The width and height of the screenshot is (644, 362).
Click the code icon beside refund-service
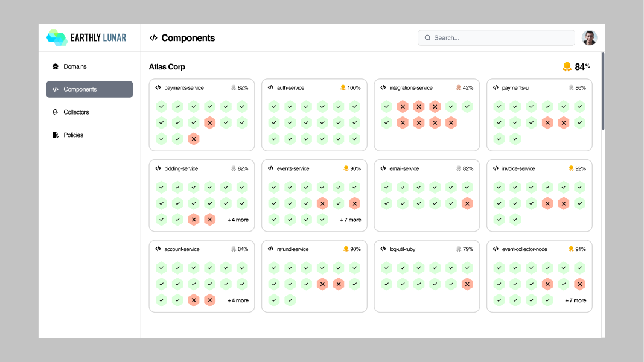click(270, 249)
